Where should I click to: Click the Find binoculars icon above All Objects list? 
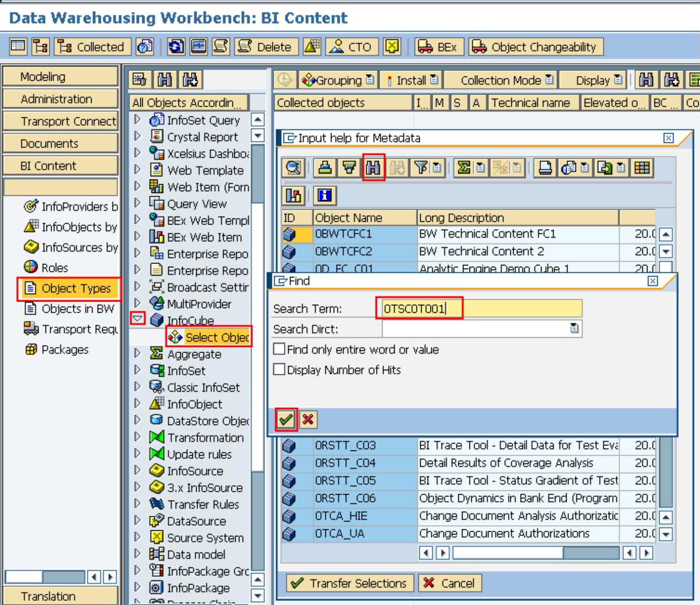(165, 80)
